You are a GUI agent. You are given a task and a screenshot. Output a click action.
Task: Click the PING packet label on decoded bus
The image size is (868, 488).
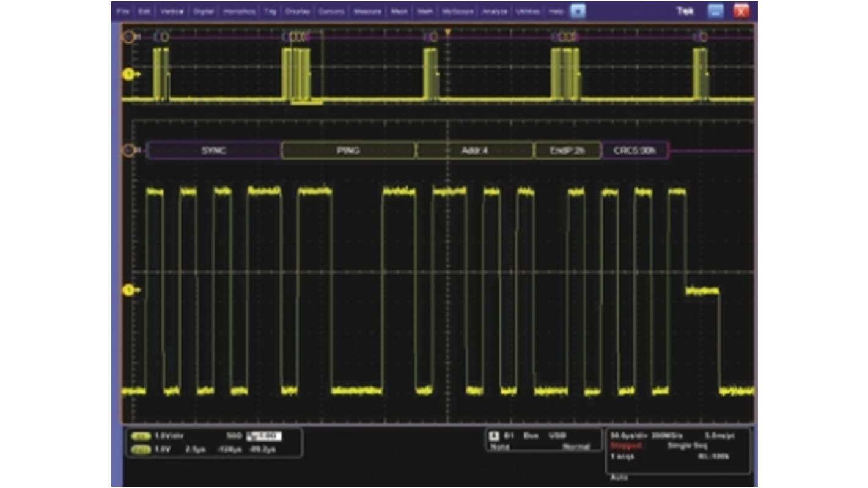tap(348, 150)
